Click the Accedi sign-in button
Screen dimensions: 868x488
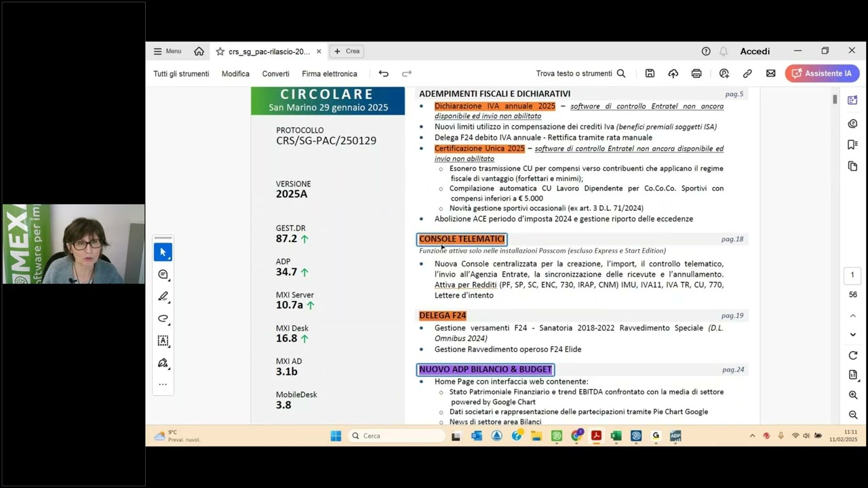pyautogui.click(x=755, y=52)
